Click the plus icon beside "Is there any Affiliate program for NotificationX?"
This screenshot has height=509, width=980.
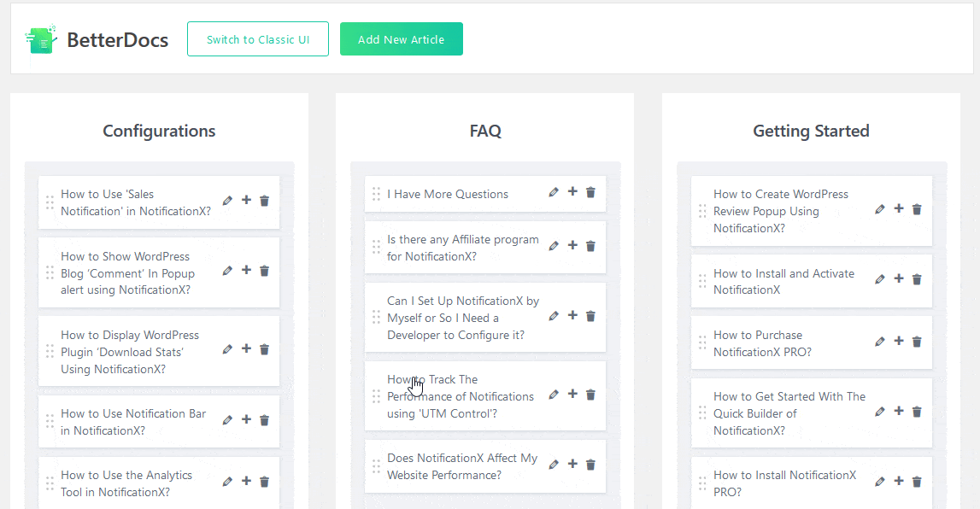click(x=572, y=246)
